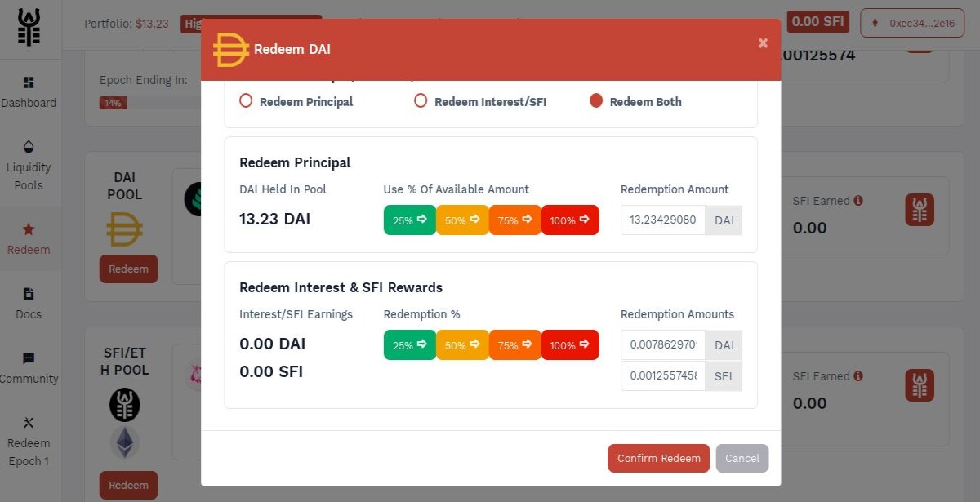This screenshot has height=502, width=980.
Task: Open the Dashboard sidebar icon
Action: 29,82
